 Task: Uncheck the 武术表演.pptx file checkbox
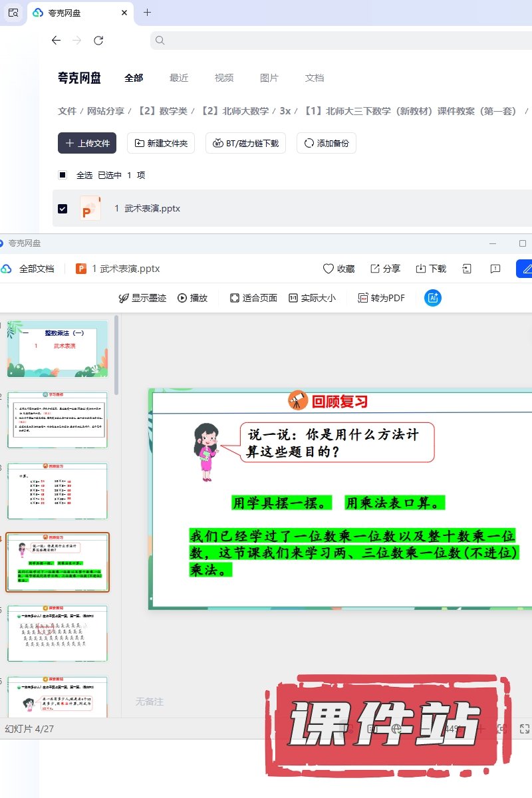pos(63,209)
